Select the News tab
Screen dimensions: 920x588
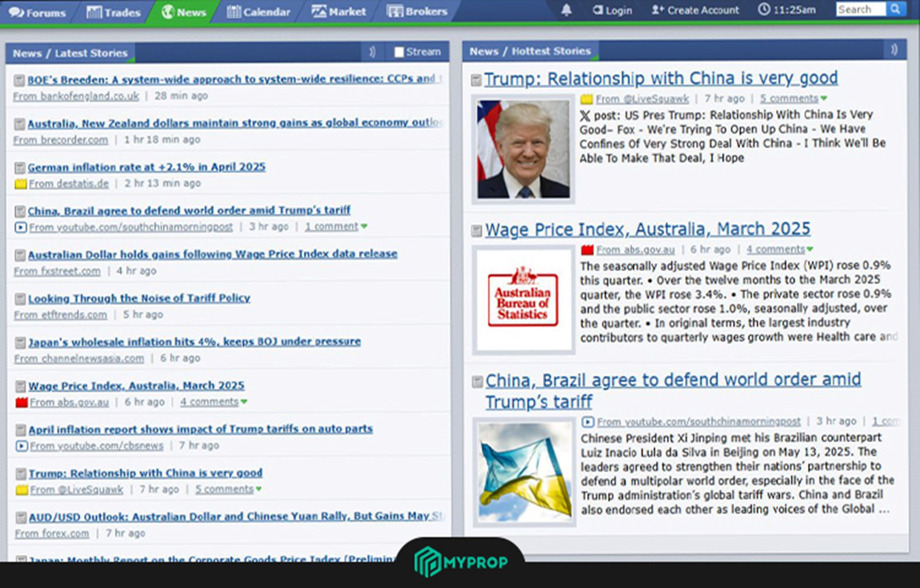click(x=183, y=12)
